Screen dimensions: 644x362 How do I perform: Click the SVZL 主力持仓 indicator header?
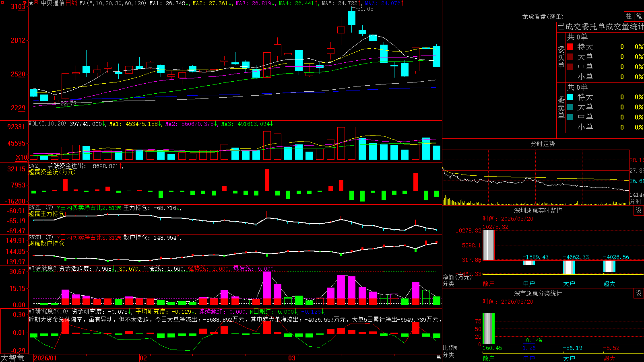point(105,208)
